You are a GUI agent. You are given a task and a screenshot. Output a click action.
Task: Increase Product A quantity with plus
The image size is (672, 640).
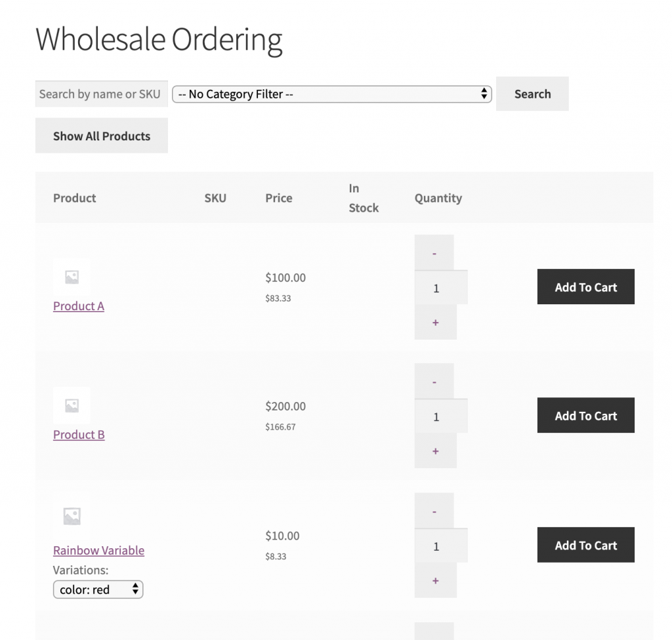[435, 323]
